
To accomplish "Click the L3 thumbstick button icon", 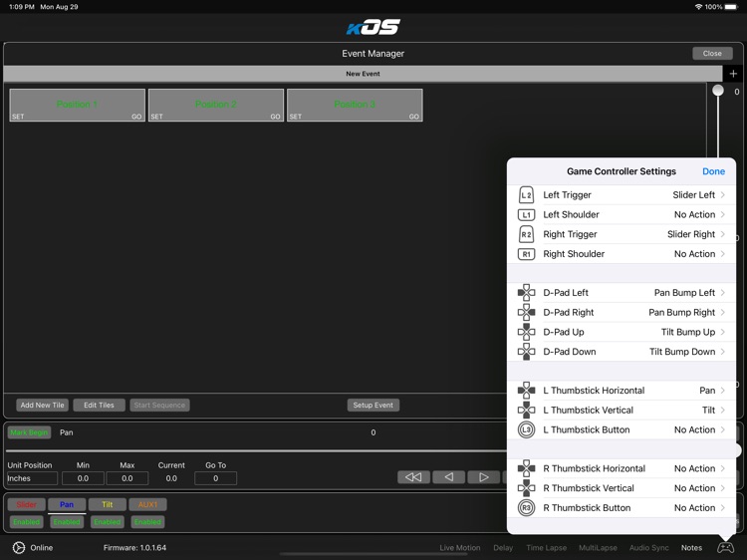I will [526, 429].
